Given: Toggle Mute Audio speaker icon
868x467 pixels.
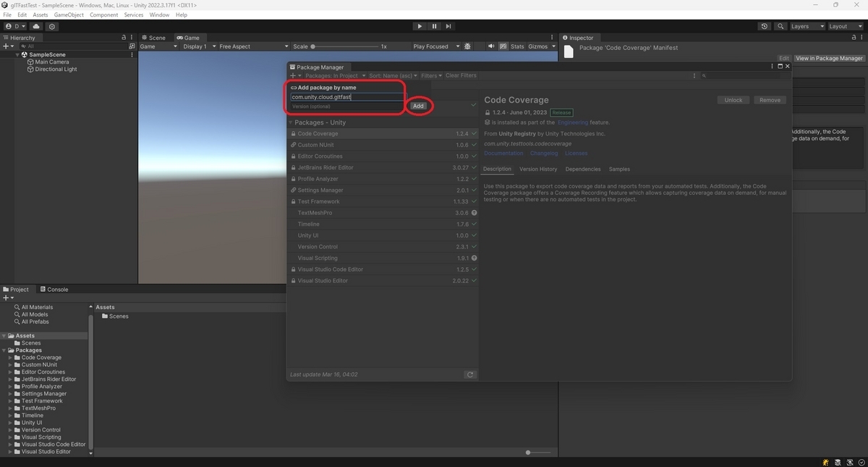Looking at the screenshot, I should click(492, 46).
